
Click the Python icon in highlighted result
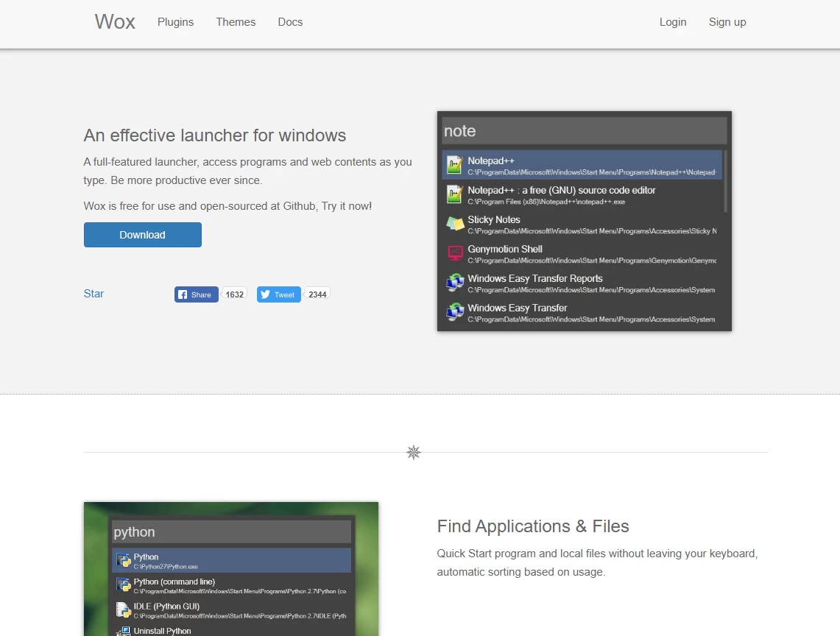click(x=124, y=561)
